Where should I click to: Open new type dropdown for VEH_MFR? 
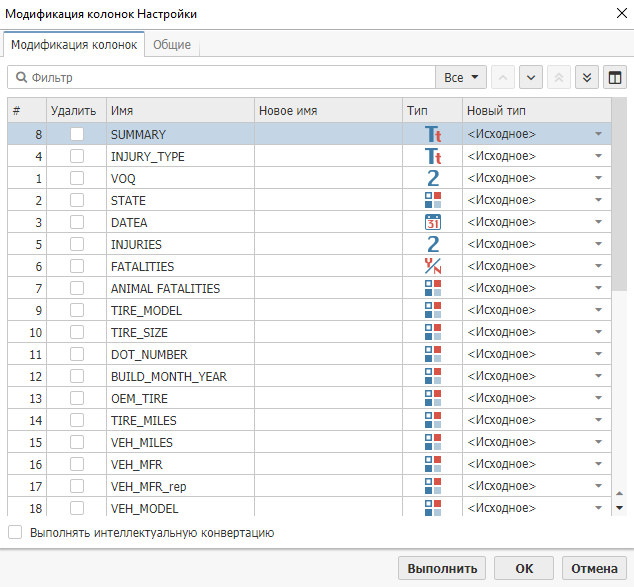(598, 464)
